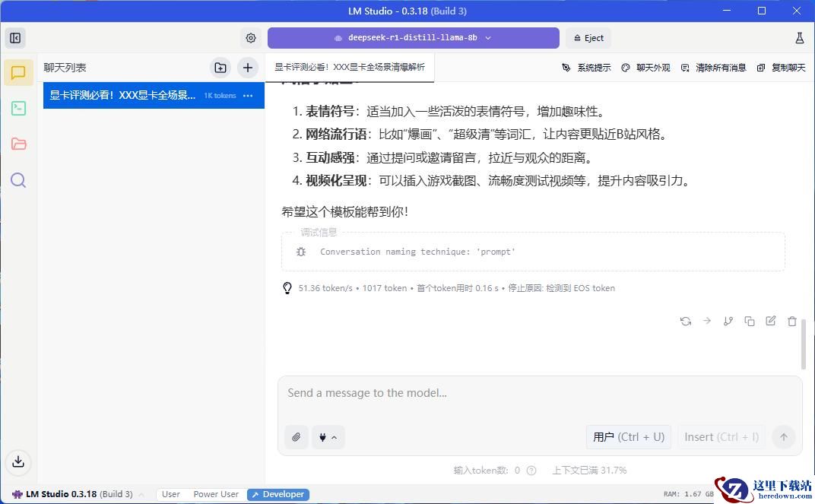Click the Insert (Ctrl + I) button

point(721,437)
